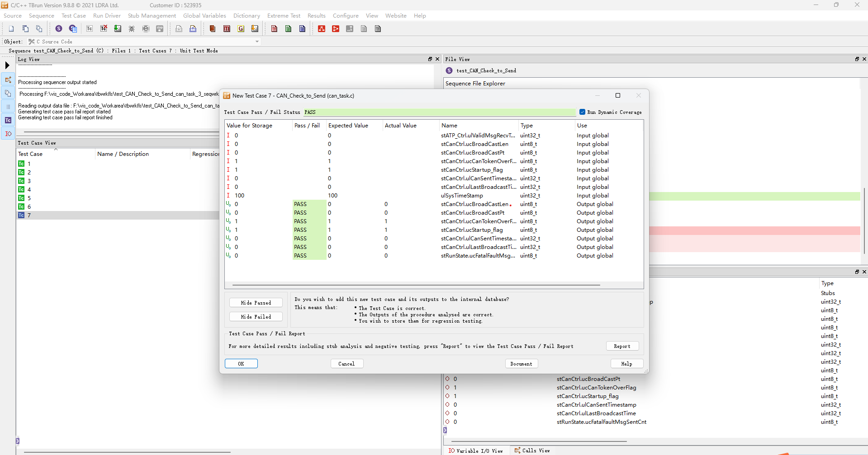868x455 pixels.
Task: Click the yellow G toolbar icon
Action: tap(241, 29)
